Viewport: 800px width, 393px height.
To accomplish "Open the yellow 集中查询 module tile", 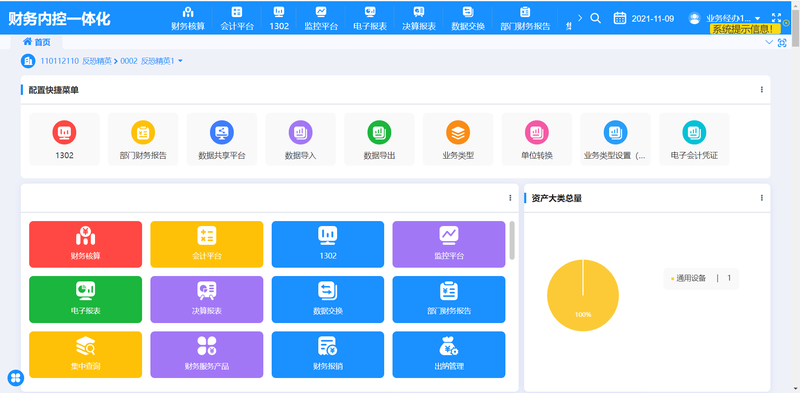I will [85, 355].
